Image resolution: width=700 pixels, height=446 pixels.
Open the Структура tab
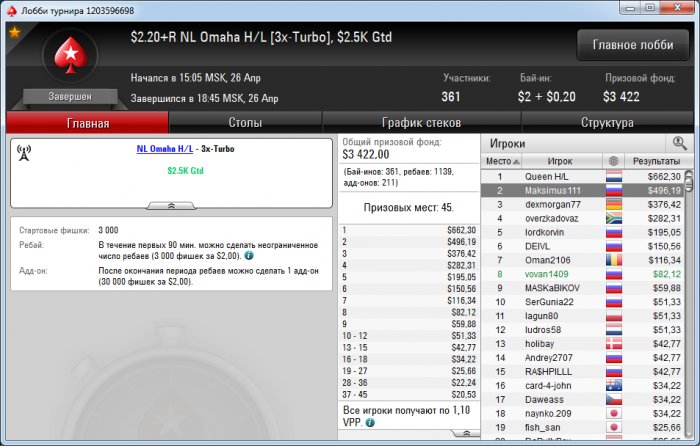607,122
